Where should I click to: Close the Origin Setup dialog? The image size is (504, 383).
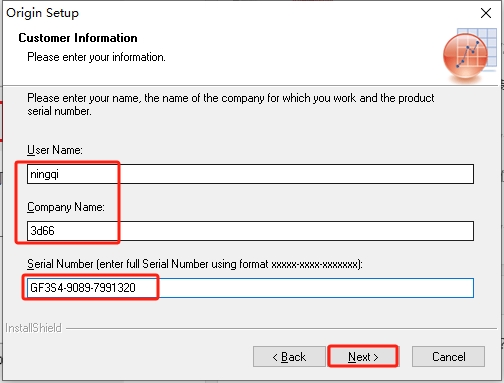(x=486, y=13)
